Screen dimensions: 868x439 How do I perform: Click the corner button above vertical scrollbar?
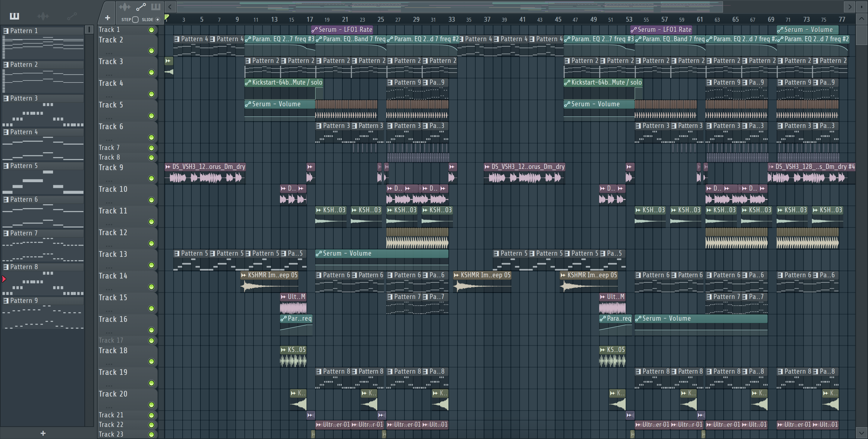point(862,7)
